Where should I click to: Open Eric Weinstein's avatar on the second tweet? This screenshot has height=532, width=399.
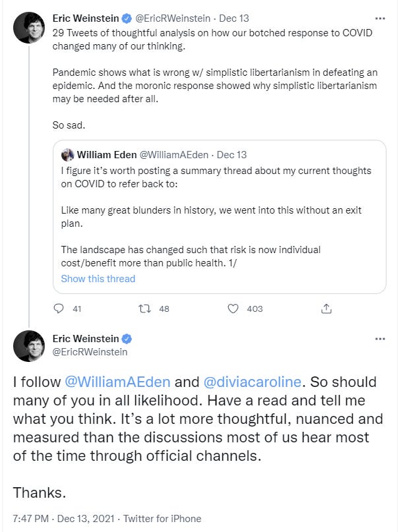(x=29, y=345)
